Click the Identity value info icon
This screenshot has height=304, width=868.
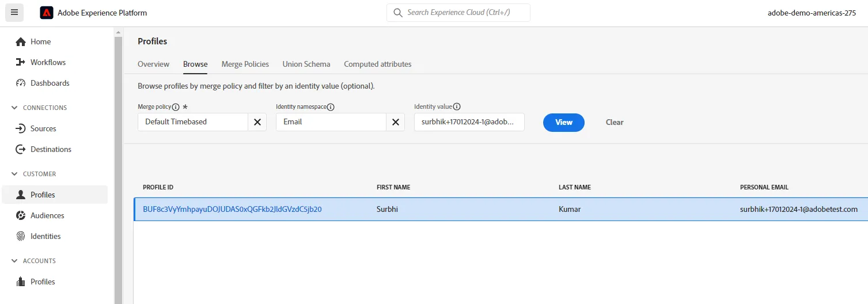coord(457,107)
